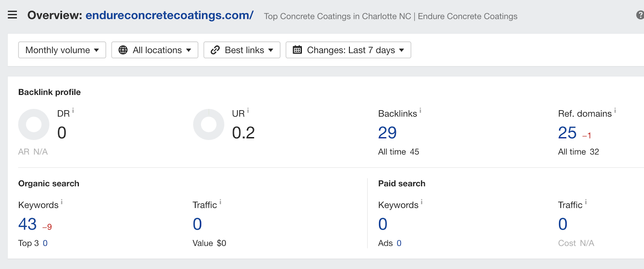
Task: Click the DR donut chart
Action: (34, 124)
